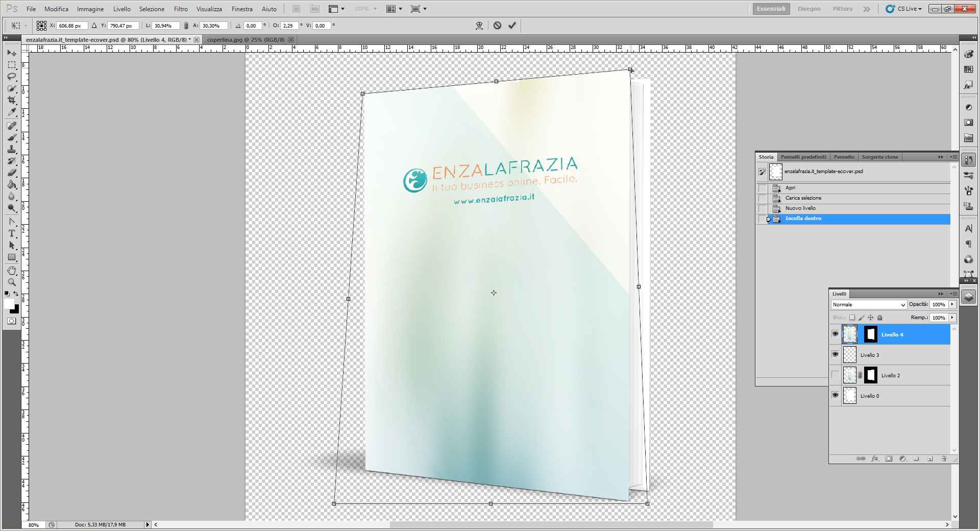Open the Filtro menu
The image size is (980, 531).
[180, 9]
